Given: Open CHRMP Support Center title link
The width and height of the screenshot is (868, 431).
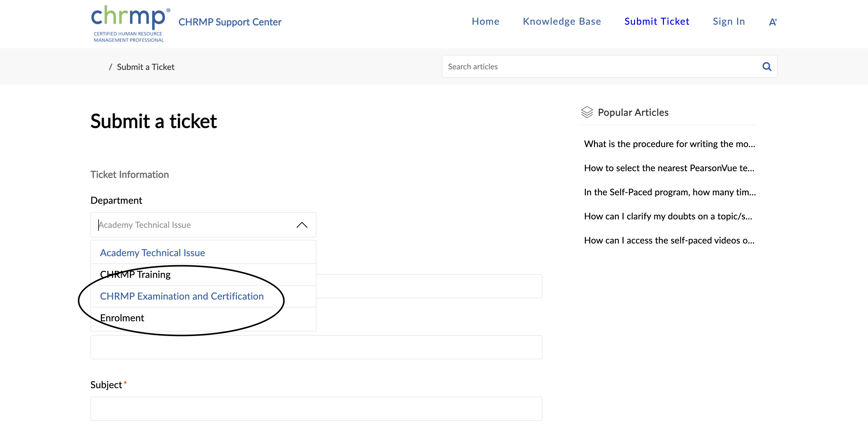Looking at the screenshot, I should click(x=230, y=22).
